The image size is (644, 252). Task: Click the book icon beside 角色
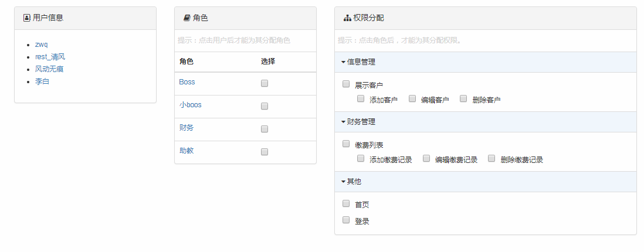(x=187, y=18)
